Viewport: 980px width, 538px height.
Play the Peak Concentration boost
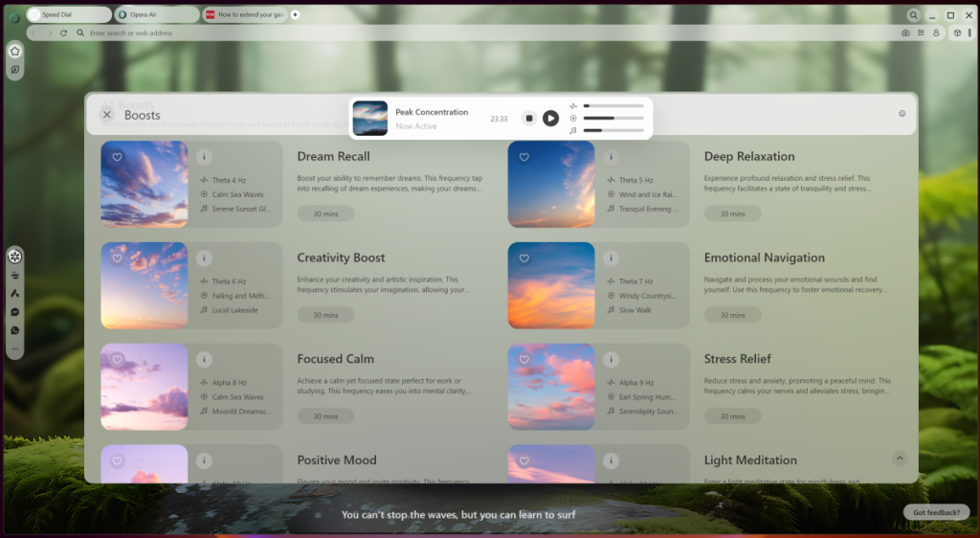[x=550, y=118]
